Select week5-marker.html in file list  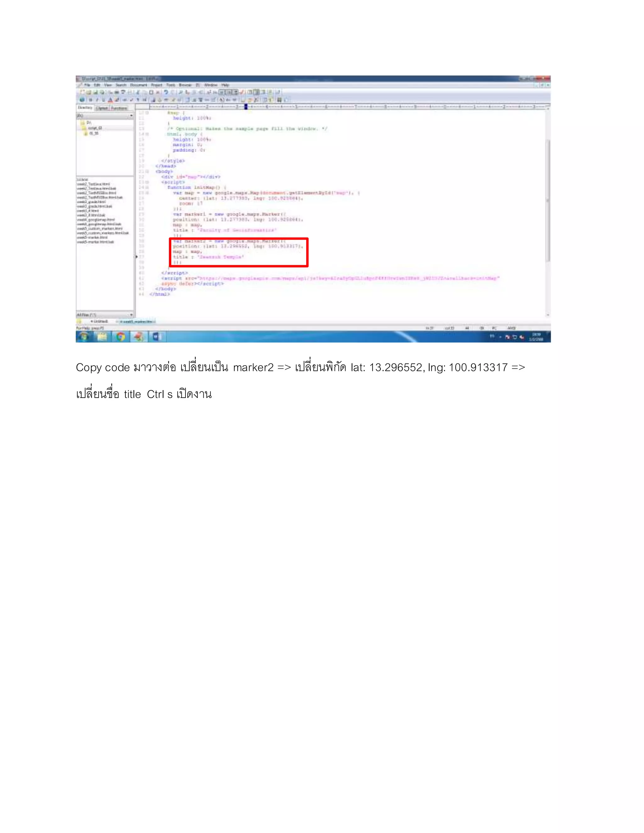point(92,237)
